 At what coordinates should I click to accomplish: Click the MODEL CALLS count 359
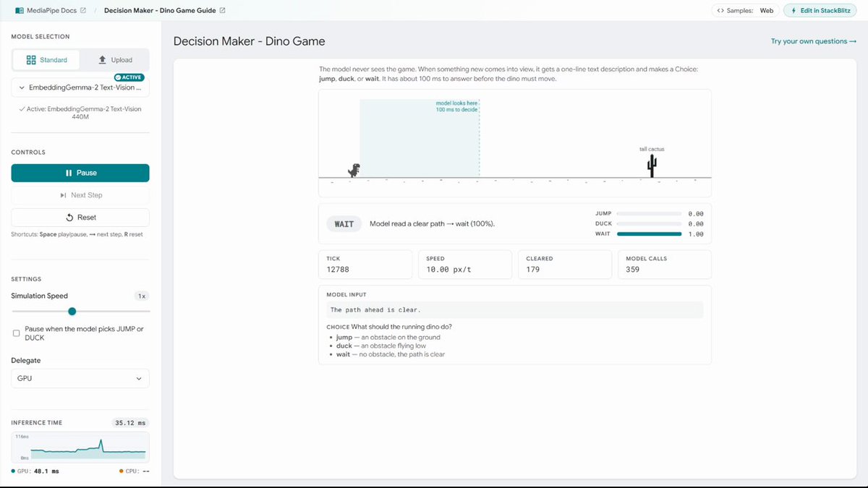pyautogui.click(x=632, y=270)
